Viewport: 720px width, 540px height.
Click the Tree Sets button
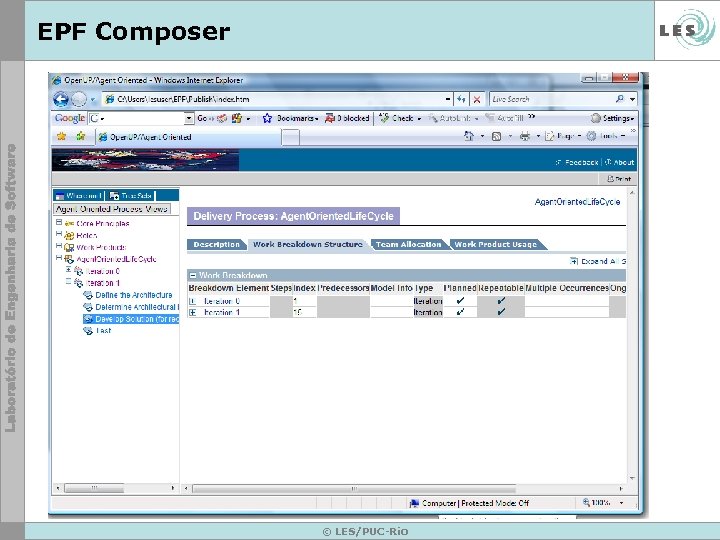(x=131, y=196)
